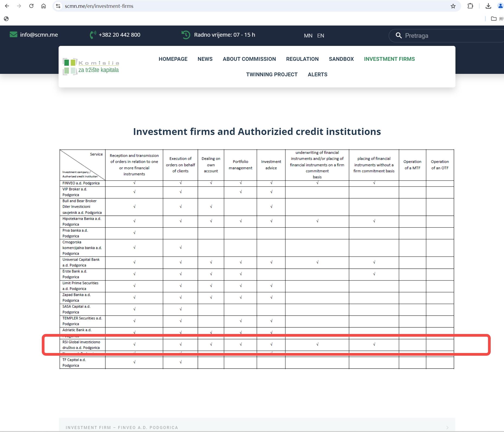This screenshot has width=504, height=432.
Task: Click the search magnifier icon
Action: (x=398, y=36)
